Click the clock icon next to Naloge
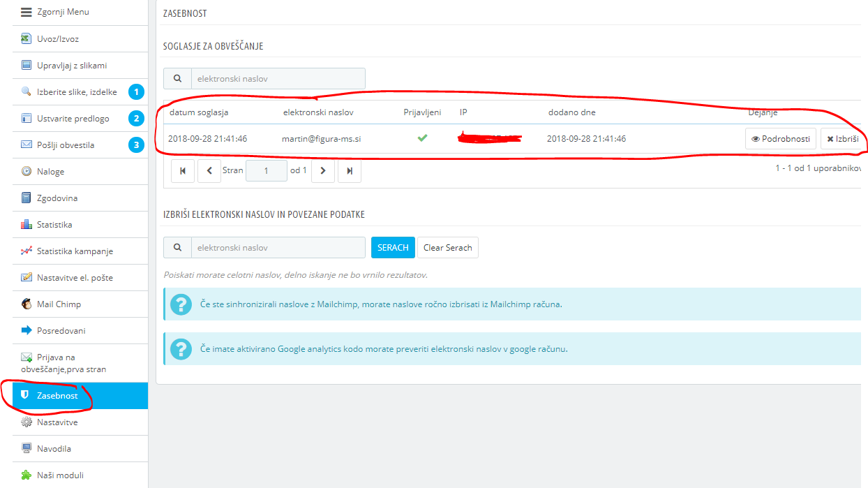 [27, 171]
